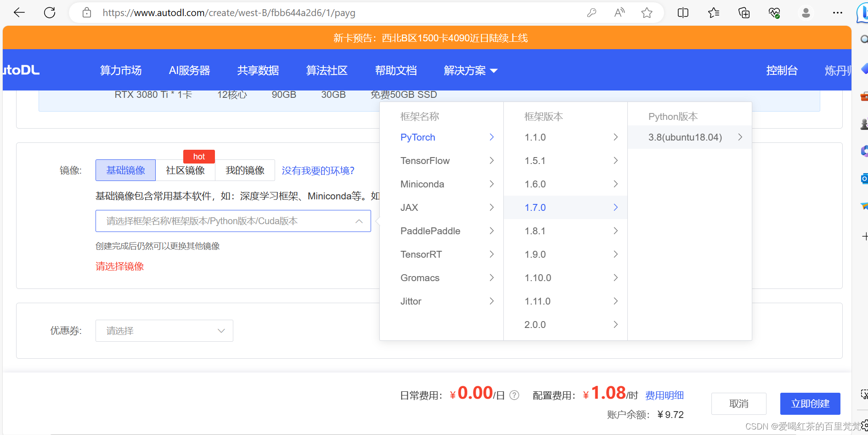
Task: Open the 费用明细 link
Action: tap(665, 395)
